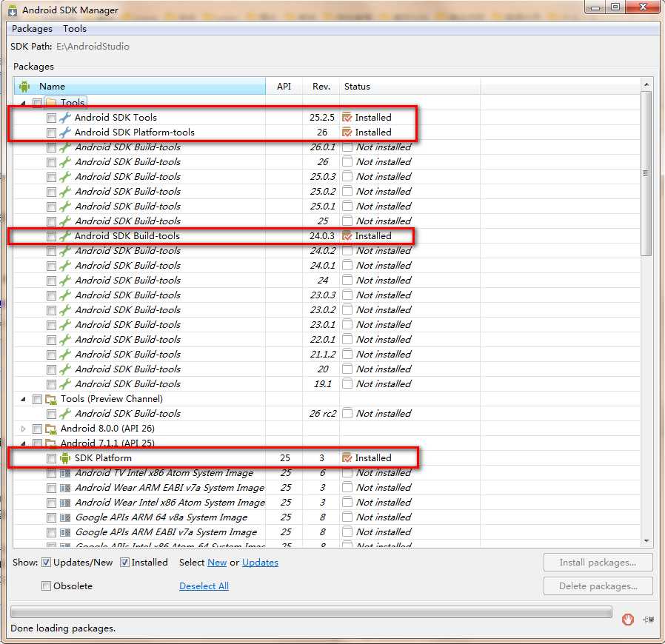This screenshot has width=665, height=644.
Task: Open the Tools menu
Action: [75, 29]
